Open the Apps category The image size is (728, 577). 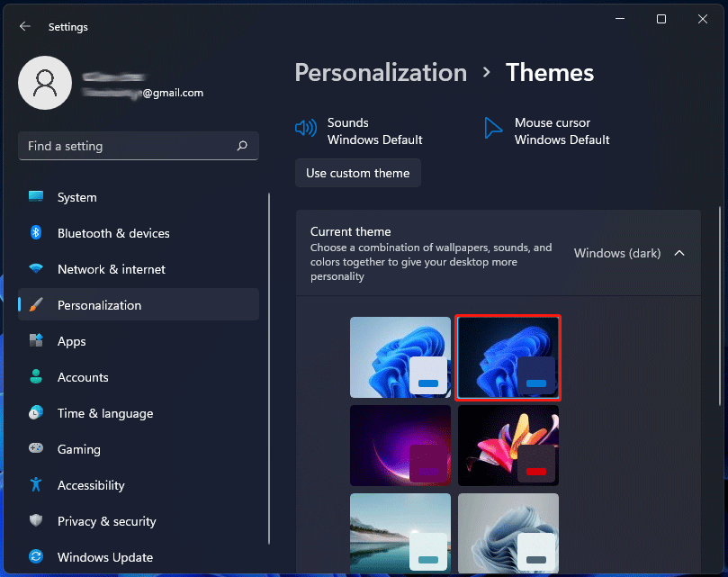(139, 341)
